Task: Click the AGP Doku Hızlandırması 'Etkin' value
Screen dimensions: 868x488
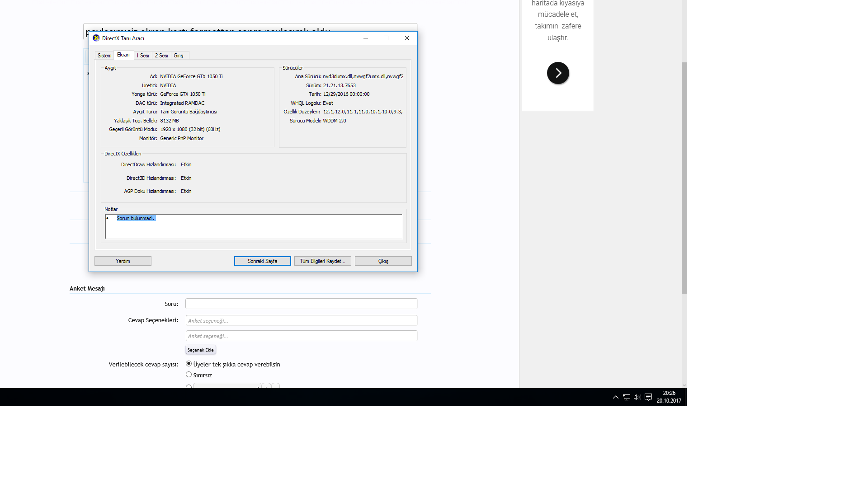Action: click(186, 191)
